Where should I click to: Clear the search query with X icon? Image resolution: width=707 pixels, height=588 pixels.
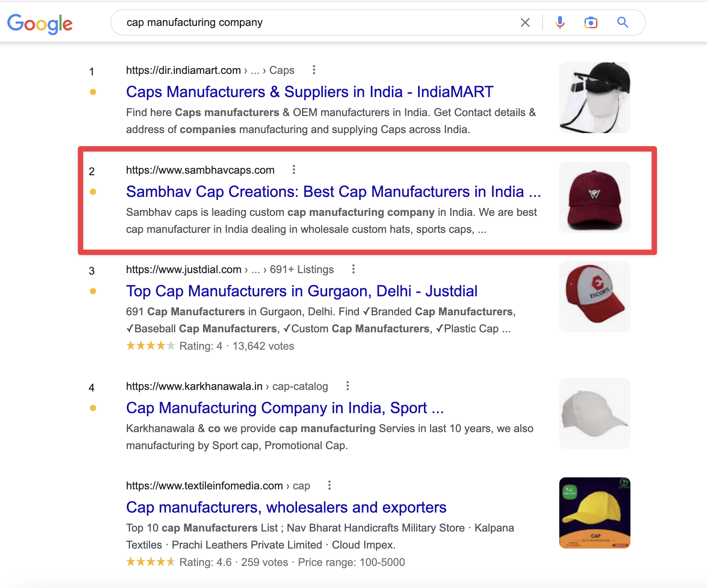525,22
